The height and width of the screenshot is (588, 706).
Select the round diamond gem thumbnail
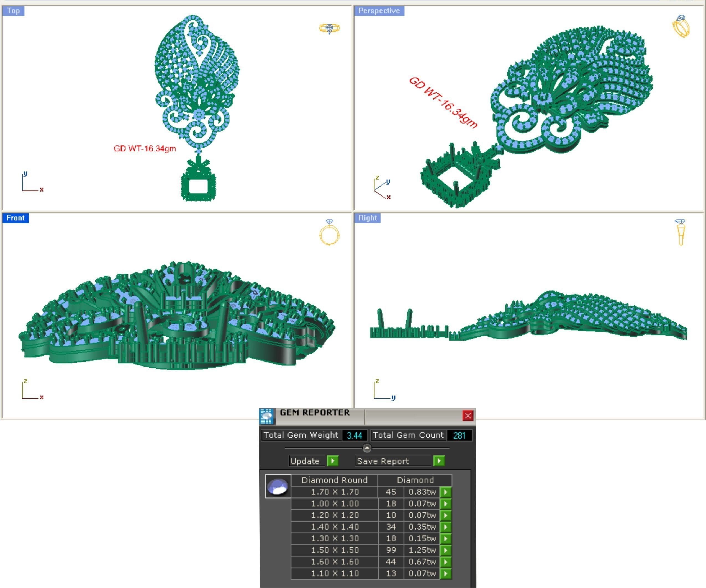278,486
